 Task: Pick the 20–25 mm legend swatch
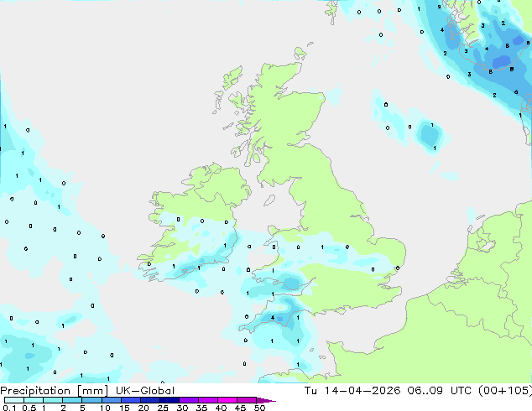(149, 400)
